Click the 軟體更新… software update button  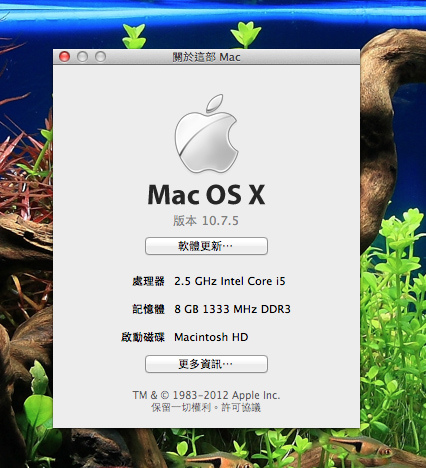coord(206,246)
